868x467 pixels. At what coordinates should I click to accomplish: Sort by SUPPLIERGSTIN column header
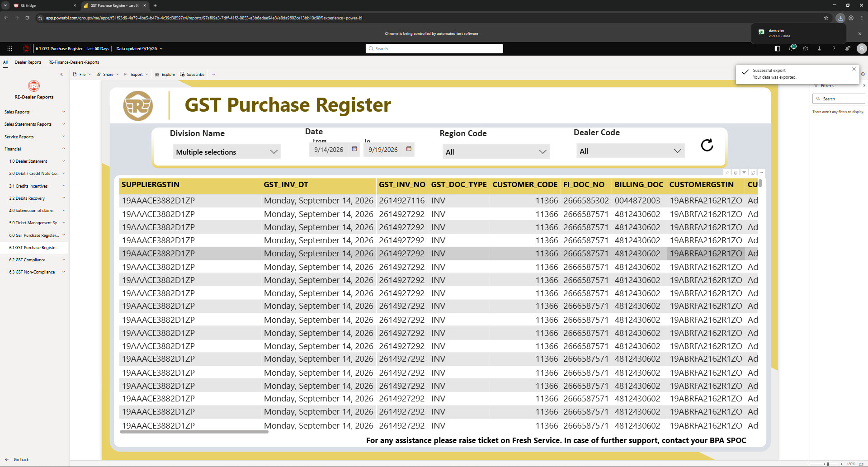(151, 184)
